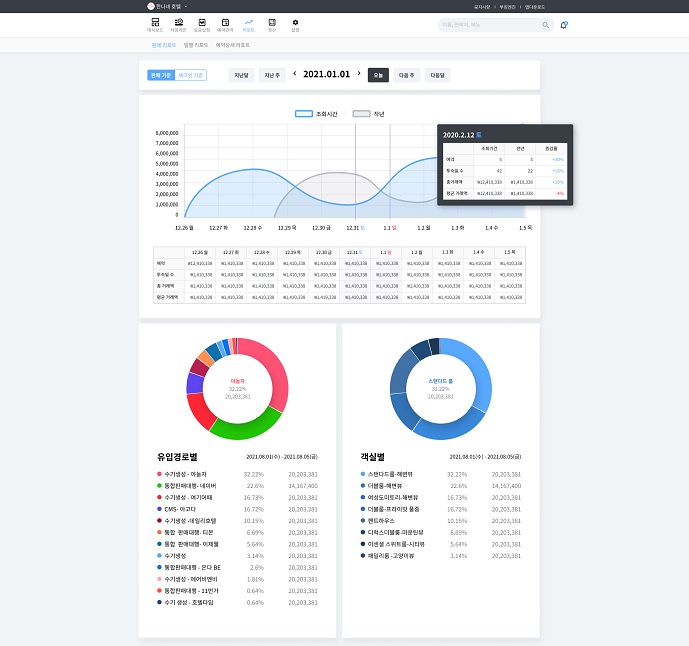This screenshot has height=646, width=689.
Task: Click the 12.31 토 chart axis label
Action: pyautogui.click(x=355, y=228)
